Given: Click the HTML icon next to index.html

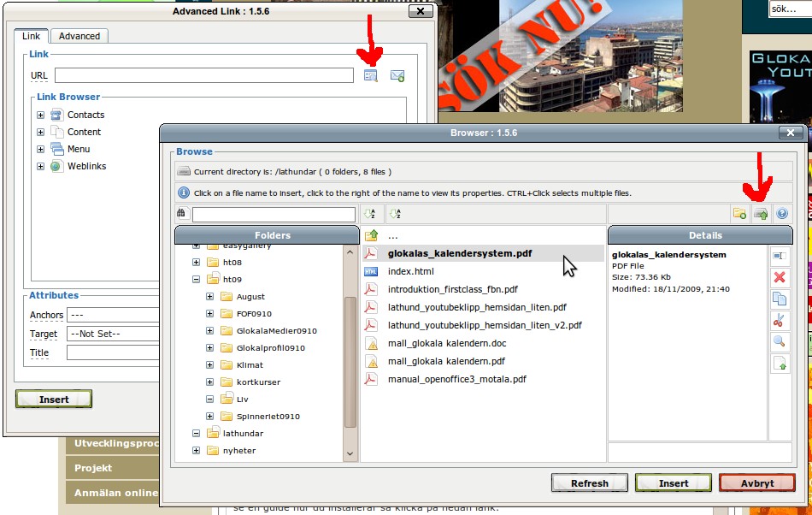Looking at the screenshot, I should [371, 271].
